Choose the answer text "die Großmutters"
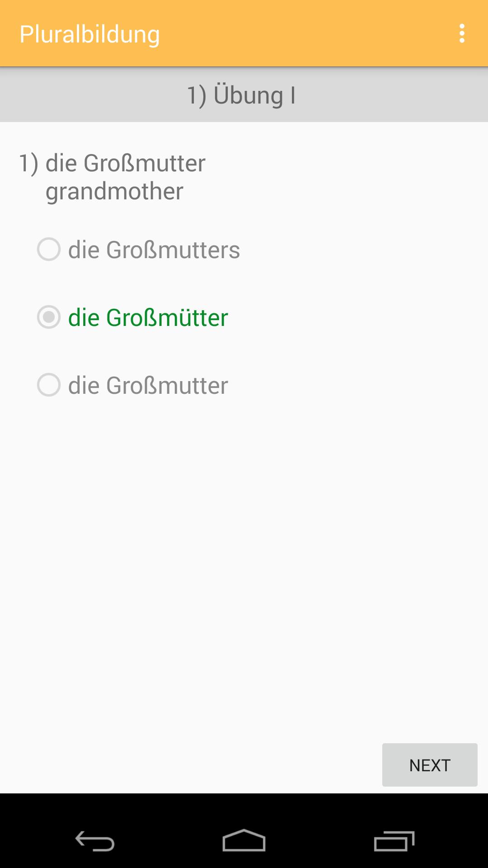The height and width of the screenshot is (868, 488). click(154, 250)
